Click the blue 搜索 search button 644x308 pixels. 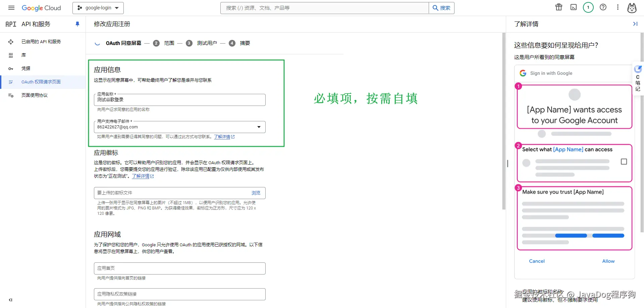(x=441, y=8)
